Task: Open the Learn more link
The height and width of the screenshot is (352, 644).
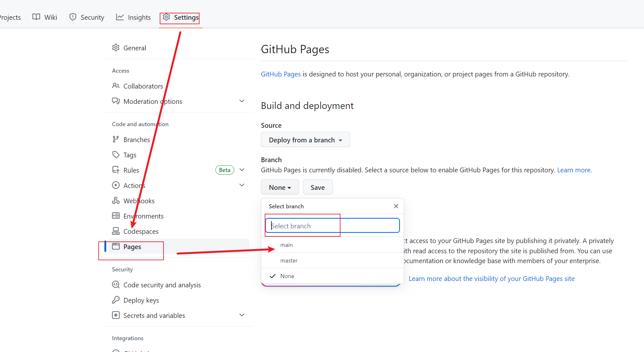Action: coord(573,170)
